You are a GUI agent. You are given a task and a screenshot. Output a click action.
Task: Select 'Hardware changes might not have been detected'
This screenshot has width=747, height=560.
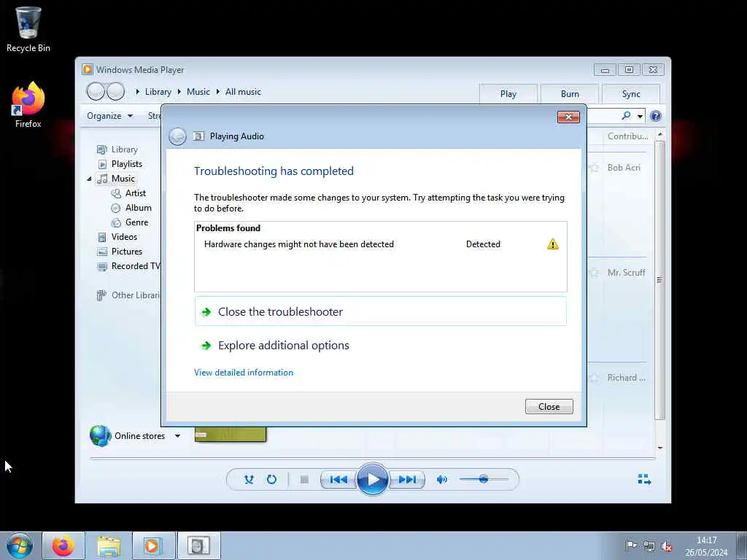point(298,244)
